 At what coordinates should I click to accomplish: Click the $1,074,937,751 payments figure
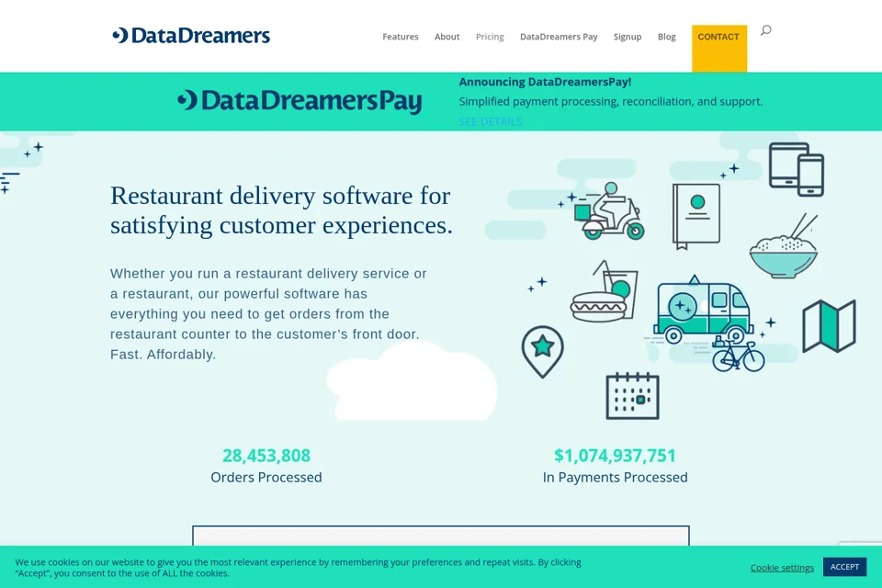point(615,455)
